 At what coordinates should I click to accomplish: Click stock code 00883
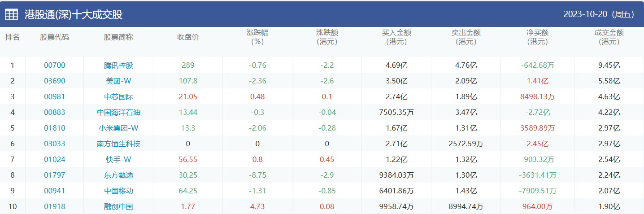pyautogui.click(x=54, y=112)
